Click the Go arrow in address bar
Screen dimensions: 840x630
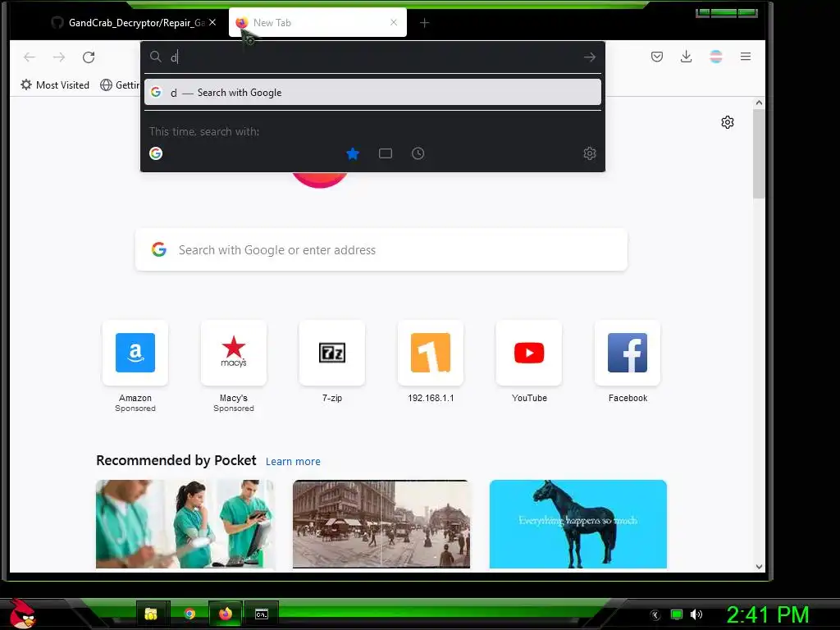[589, 57]
